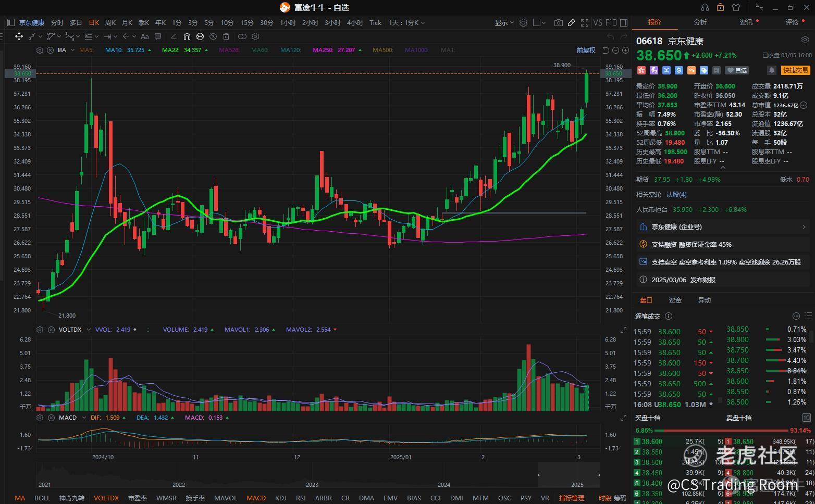Open the chart layout square dropdown
The image size is (815, 504).
(x=539, y=23)
